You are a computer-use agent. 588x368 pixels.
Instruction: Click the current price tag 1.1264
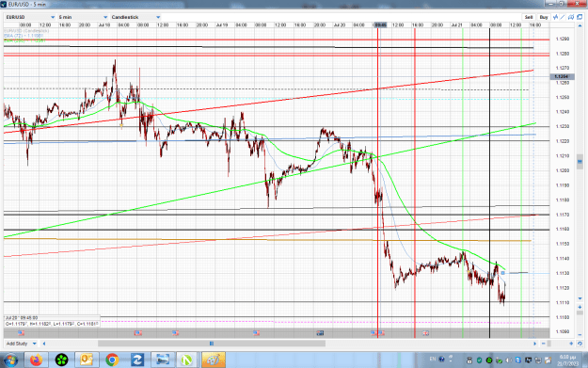click(562, 76)
